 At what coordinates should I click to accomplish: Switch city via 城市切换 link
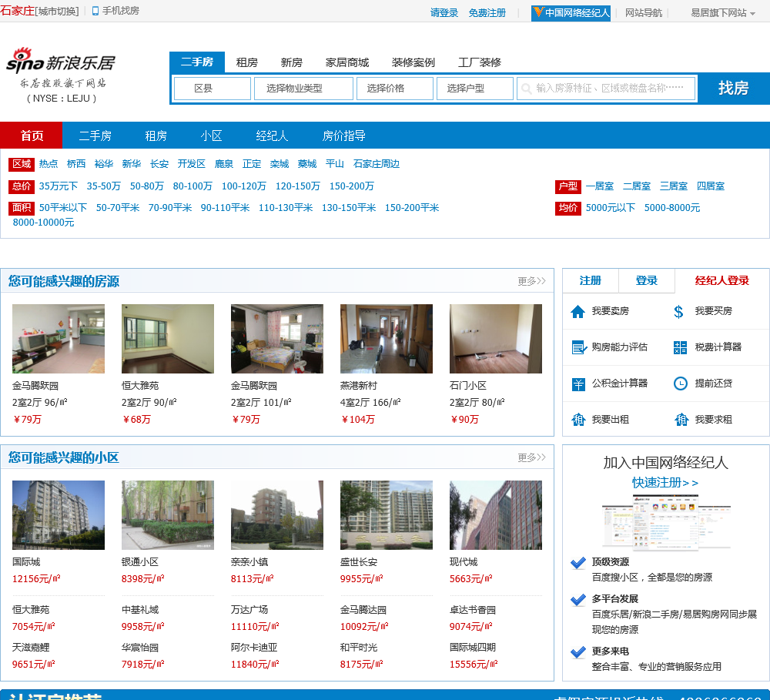point(57,11)
